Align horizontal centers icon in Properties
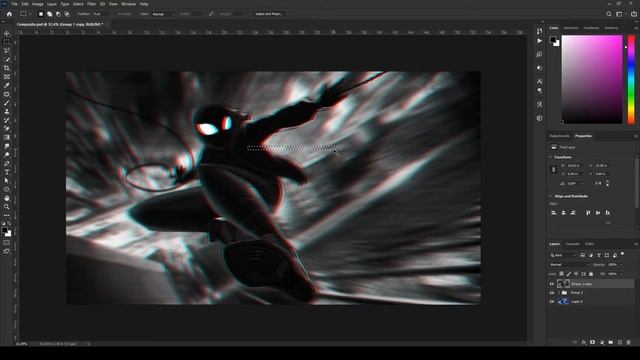The height and width of the screenshot is (360, 640). [563, 213]
